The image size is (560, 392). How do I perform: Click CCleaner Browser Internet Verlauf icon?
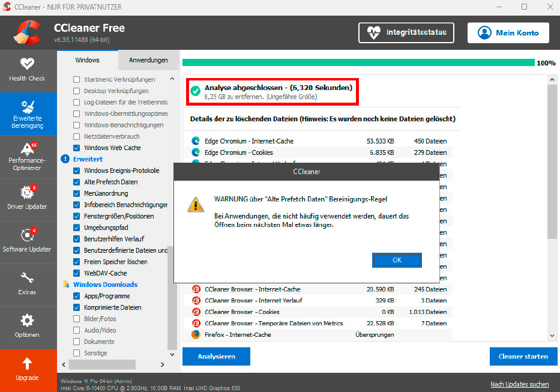pos(196,301)
